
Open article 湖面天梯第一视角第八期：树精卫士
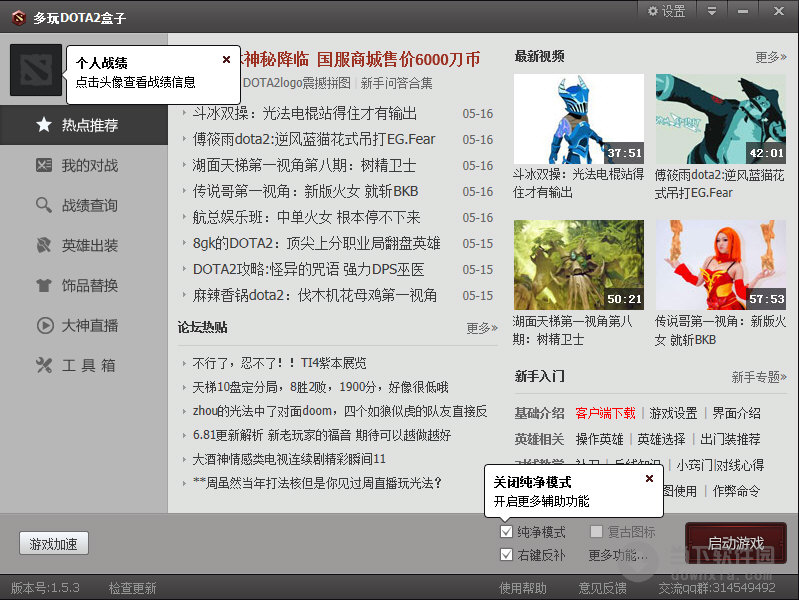(304, 165)
